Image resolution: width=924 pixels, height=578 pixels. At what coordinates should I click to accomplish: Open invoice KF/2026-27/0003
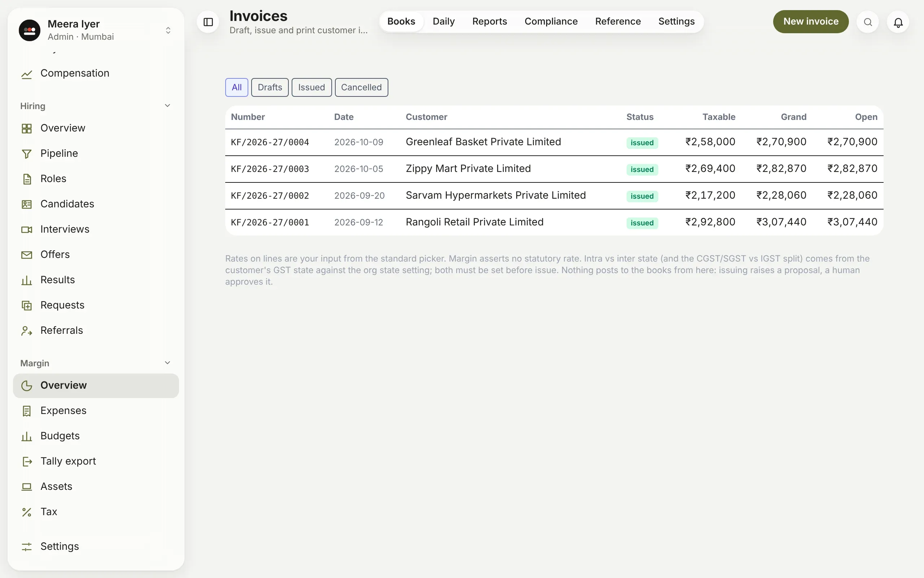[270, 169]
